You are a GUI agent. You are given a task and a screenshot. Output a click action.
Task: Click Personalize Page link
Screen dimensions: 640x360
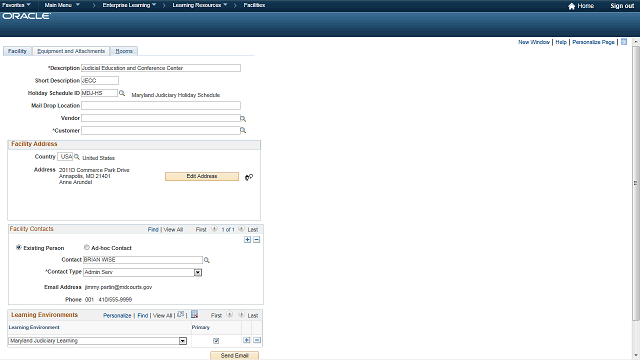point(593,42)
